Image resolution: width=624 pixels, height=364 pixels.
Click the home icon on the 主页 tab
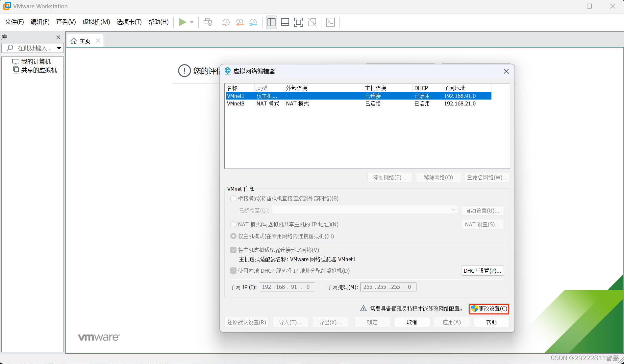[x=74, y=41]
